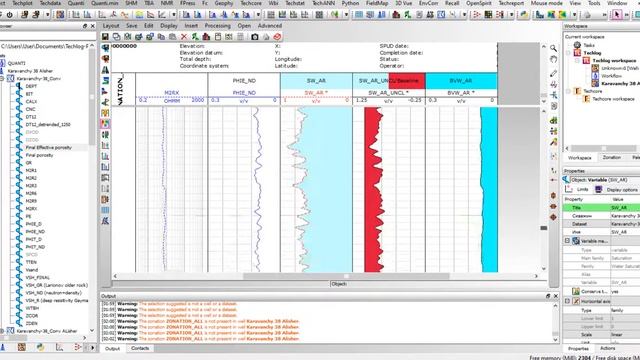Click the Python icon at the project browser bottom

pyautogui.click(x=40, y=347)
